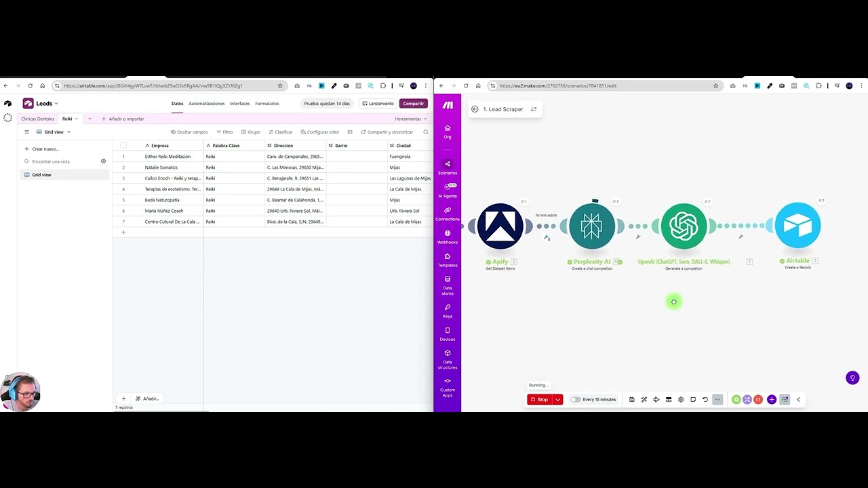Click the purple tools icon
868x488 pixels.
point(747,399)
